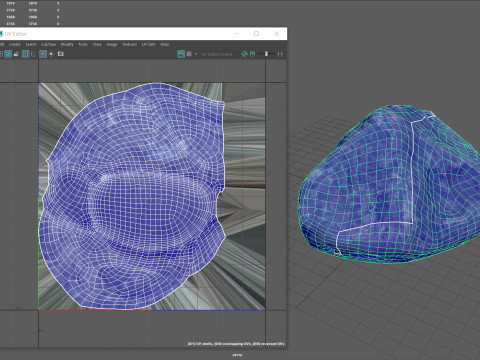Click the UV shells status text at bottom
The width and height of the screenshot is (480, 360).
click(x=236, y=344)
